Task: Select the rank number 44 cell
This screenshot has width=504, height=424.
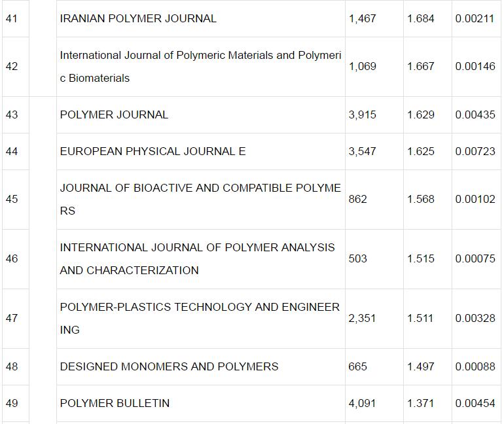Action: point(12,151)
